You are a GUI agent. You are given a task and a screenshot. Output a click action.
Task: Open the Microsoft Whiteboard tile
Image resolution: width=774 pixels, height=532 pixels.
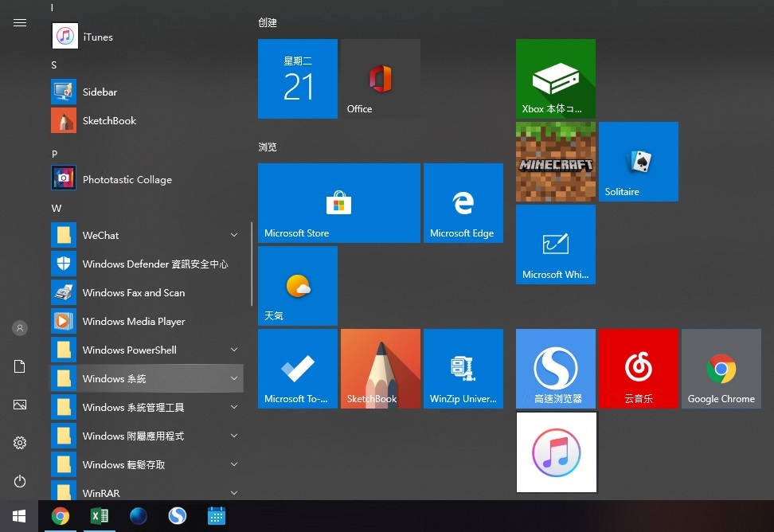(556, 244)
